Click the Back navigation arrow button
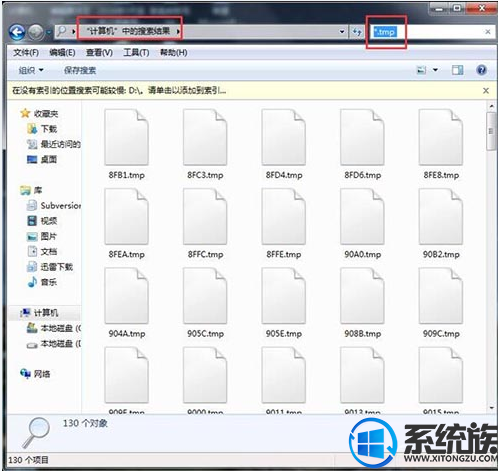Screen dimensions: 498x471 (x=17, y=32)
